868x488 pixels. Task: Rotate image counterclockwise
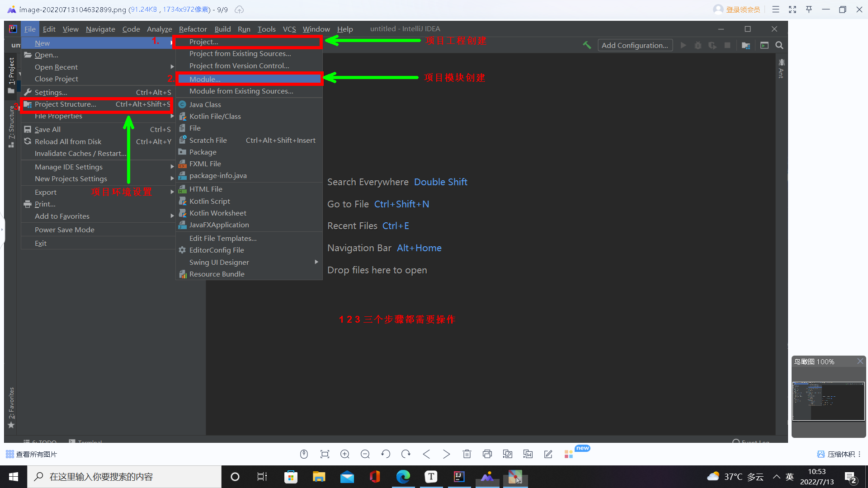pyautogui.click(x=386, y=454)
